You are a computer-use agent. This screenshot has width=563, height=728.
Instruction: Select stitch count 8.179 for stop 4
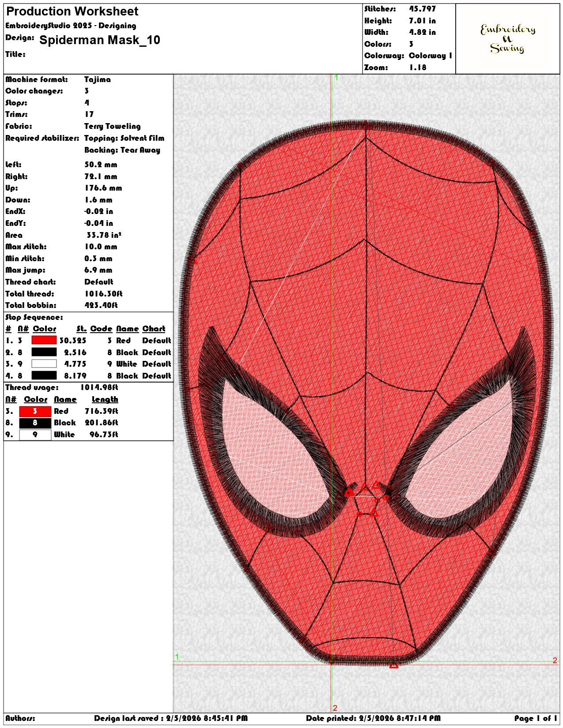tap(75, 376)
